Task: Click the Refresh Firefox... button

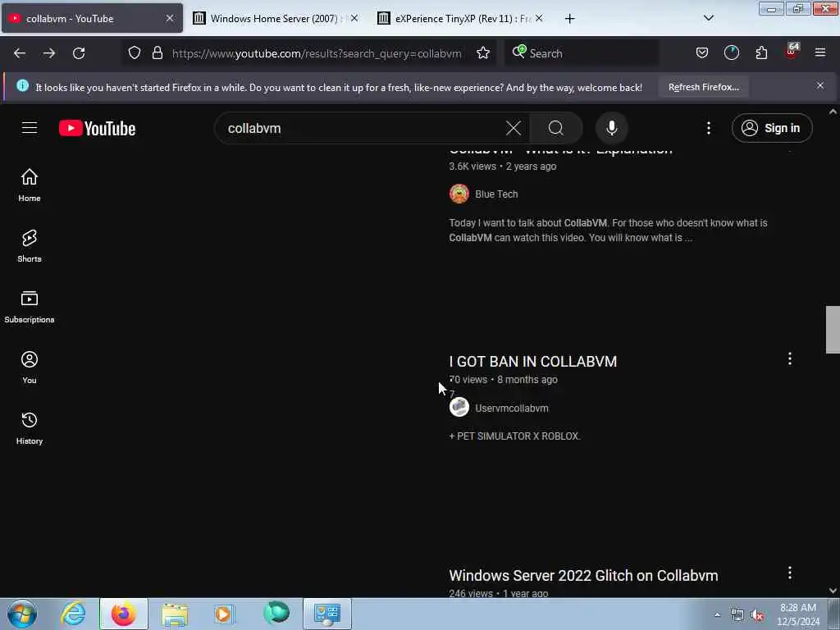Action: pos(703,87)
